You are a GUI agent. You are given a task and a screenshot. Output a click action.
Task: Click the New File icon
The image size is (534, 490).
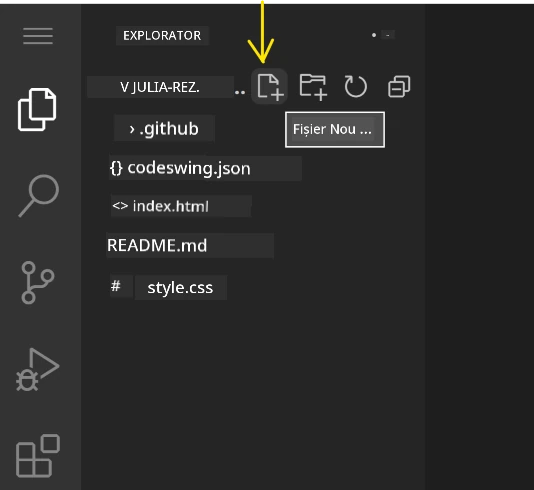pos(270,87)
